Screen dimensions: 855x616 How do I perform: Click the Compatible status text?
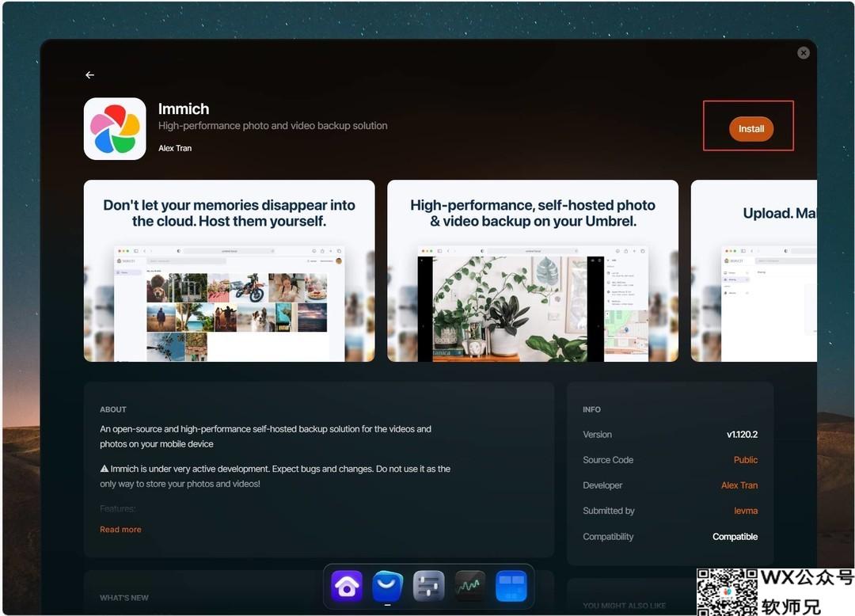pyautogui.click(x=735, y=536)
